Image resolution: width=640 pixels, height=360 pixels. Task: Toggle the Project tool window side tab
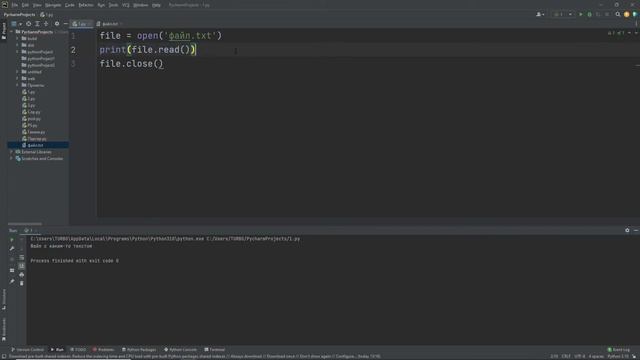click(x=4, y=31)
